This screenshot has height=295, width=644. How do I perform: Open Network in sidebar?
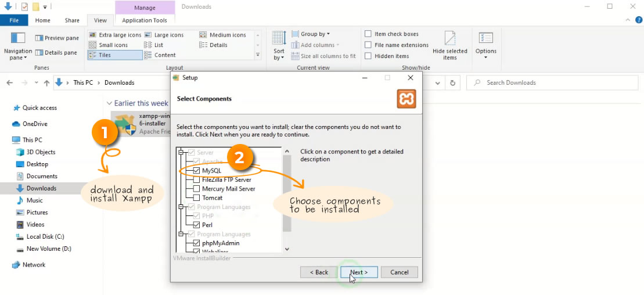pyautogui.click(x=29, y=265)
